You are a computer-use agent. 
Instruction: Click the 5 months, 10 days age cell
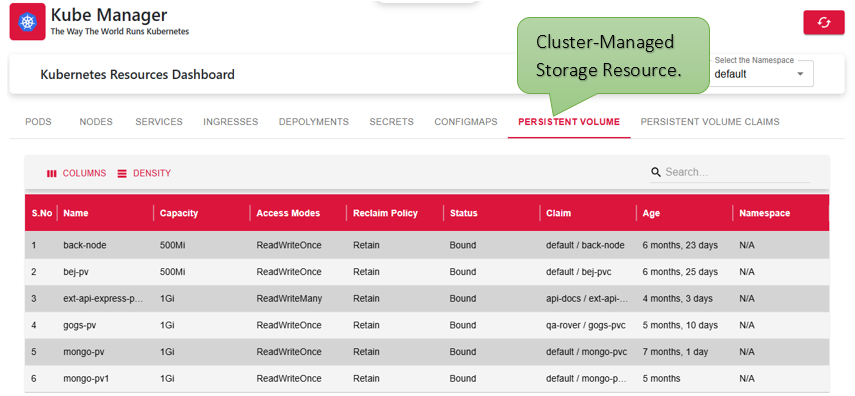point(680,326)
